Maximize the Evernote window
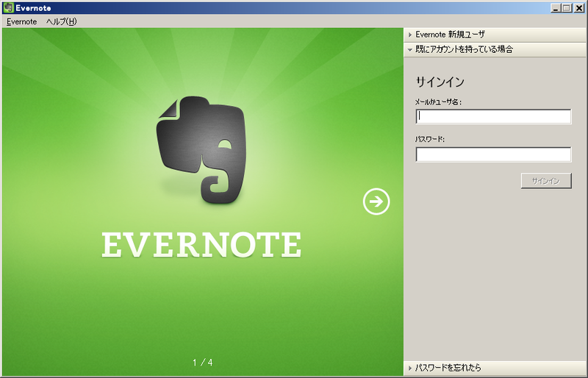This screenshot has width=588, height=378. click(567, 8)
